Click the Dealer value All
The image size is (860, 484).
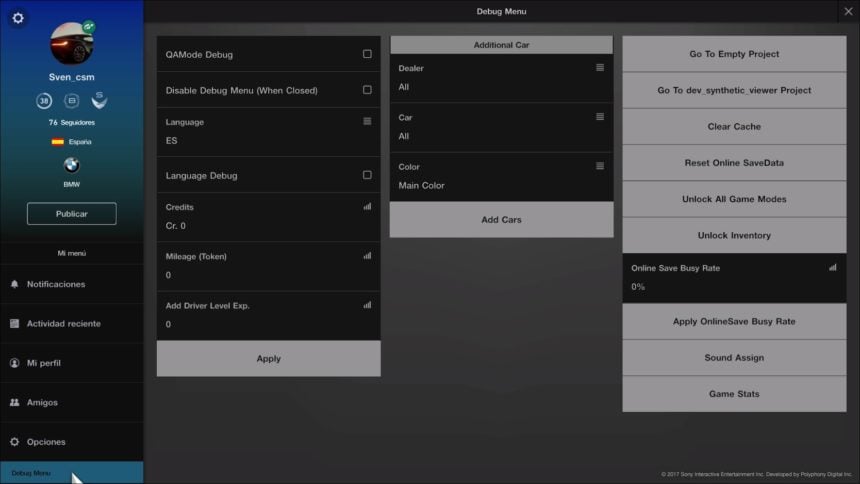pos(404,87)
